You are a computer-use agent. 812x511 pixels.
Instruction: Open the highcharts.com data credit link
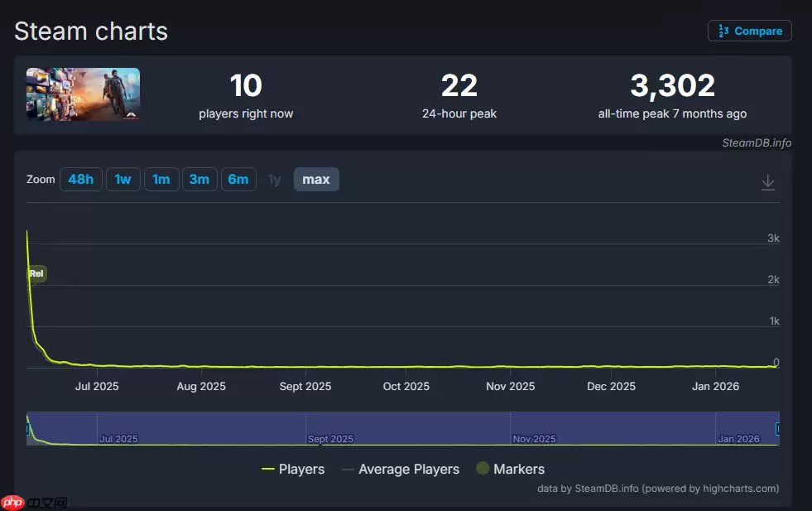point(658,489)
